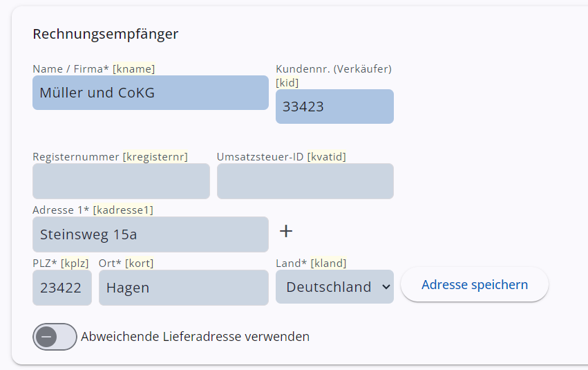Click the Kundennr. (Verkäufer) [kid] label
588x370 pixels.
pos(333,75)
